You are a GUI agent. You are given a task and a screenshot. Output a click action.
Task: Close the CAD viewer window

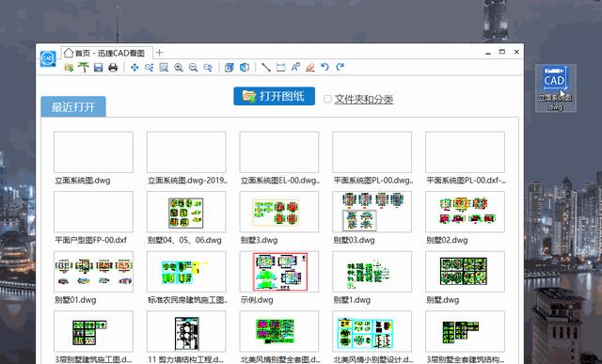pyautogui.click(x=516, y=52)
